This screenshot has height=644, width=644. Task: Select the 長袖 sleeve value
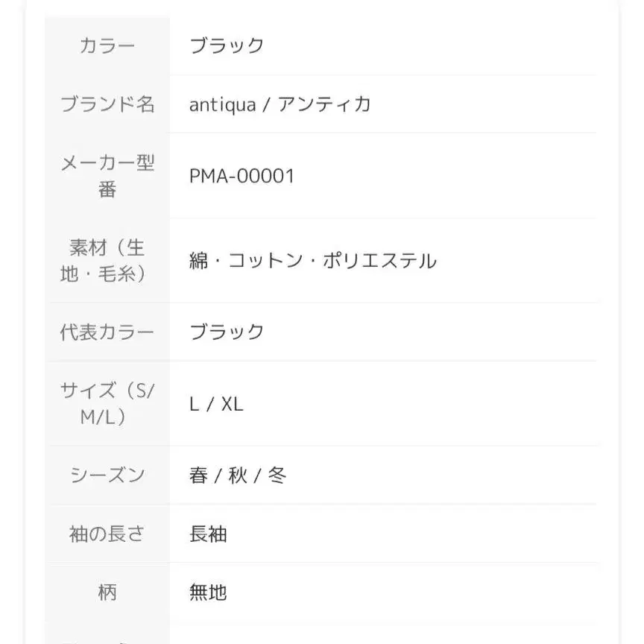pos(208,534)
